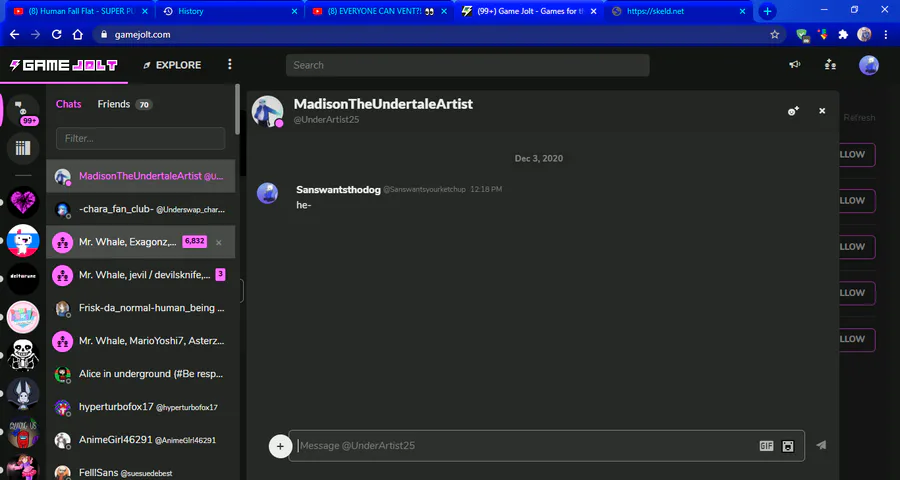Open Frisk-da_normal-human_being chat
Screen dimensions: 900x480
[x=141, y=308]
